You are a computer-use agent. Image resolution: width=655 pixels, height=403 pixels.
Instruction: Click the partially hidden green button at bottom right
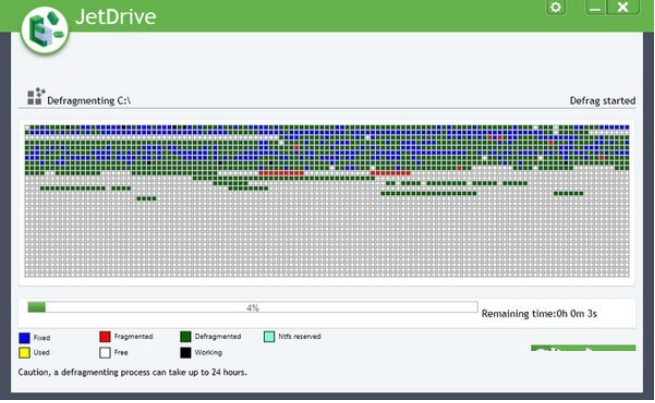583,348
